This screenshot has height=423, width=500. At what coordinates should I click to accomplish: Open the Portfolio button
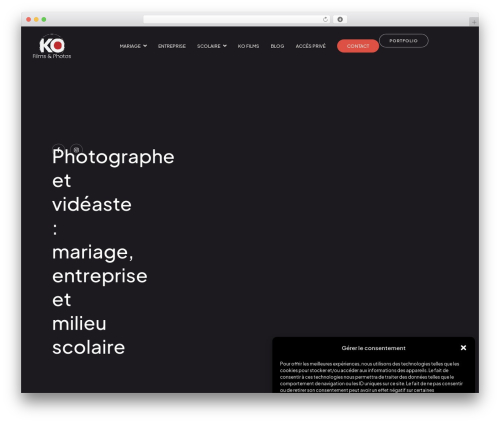tap(404, 41)
